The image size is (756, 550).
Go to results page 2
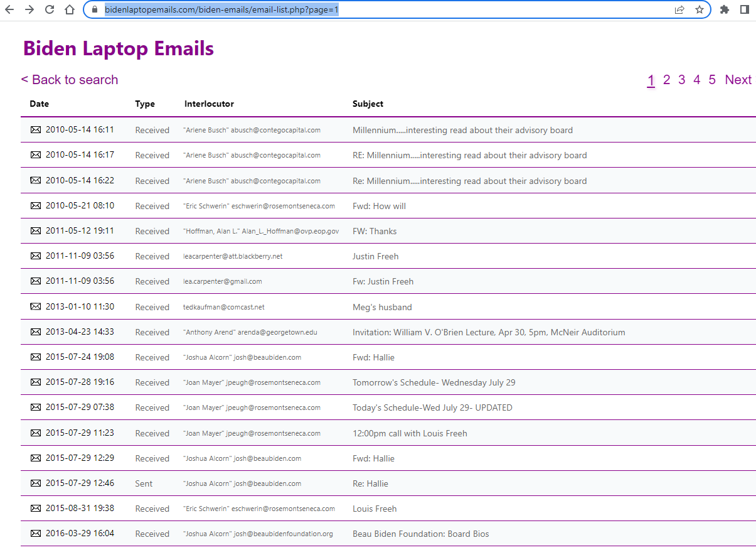tap(666, 80)
